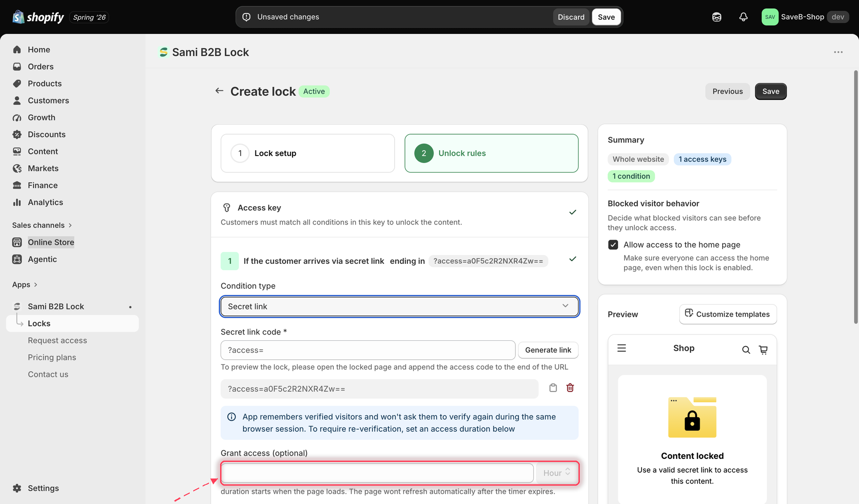Click the Discounts badge icon
859x504 pixels.
tap(17, 135)
